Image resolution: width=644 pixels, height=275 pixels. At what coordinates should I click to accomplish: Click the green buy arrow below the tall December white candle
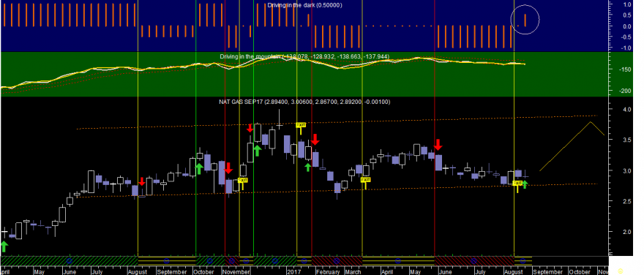tap(257, 151)
